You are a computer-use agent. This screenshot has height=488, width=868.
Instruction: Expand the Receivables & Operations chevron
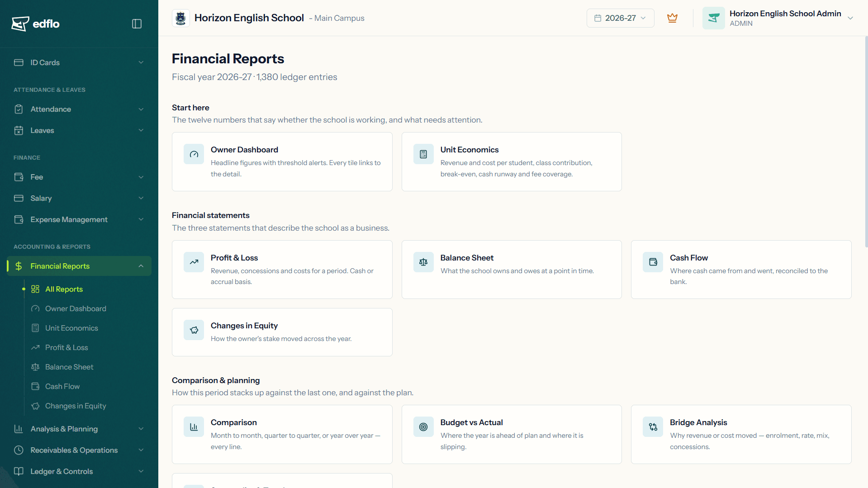click(141, 450)
